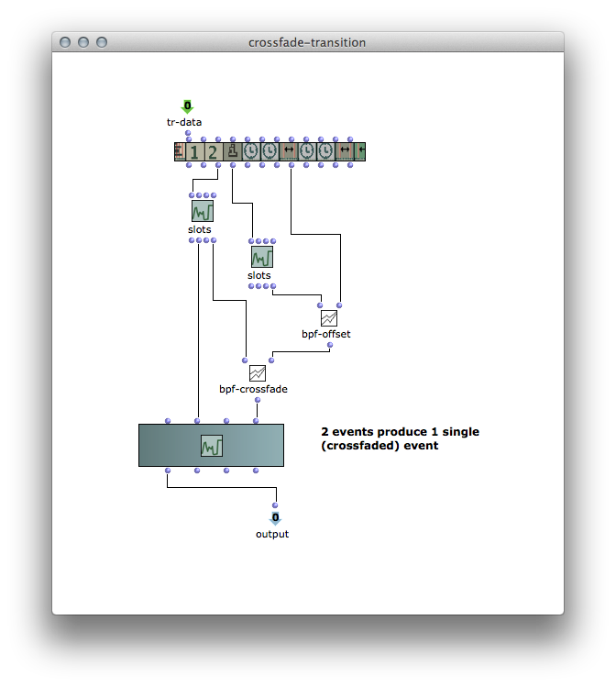616x687 pixels.
Task: Click the outlet dot directly below tr-data label
Action: click(188, 133)
